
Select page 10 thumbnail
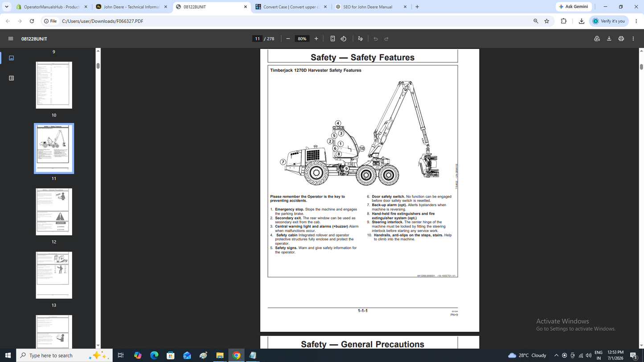pos(54,85)
